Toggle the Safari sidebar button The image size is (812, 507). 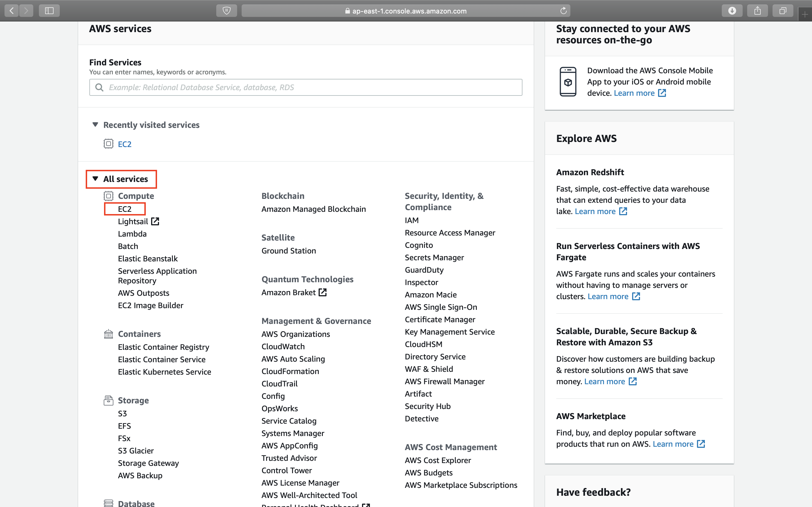click(49, 11)
